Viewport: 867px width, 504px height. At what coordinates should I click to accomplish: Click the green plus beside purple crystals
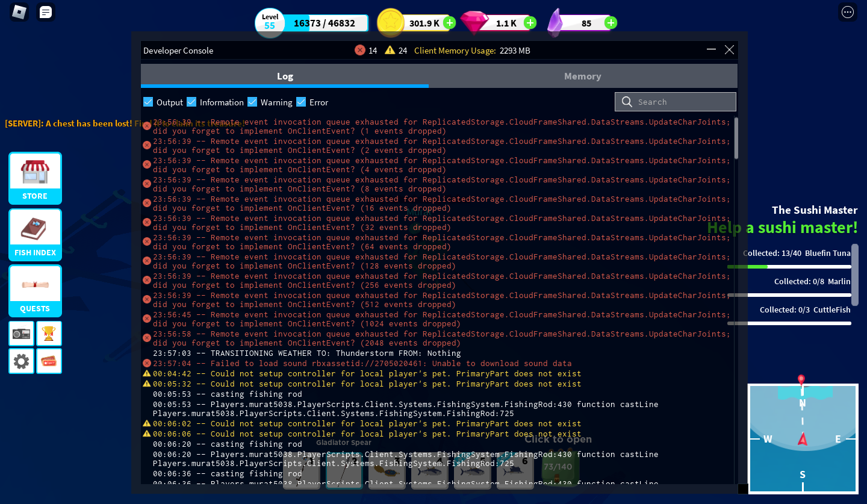(611, 23)
